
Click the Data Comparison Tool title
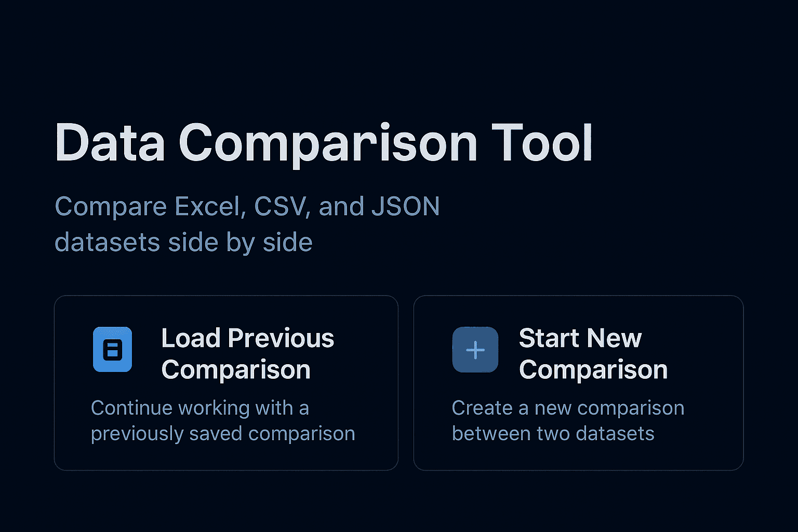(x=324, y=142)
